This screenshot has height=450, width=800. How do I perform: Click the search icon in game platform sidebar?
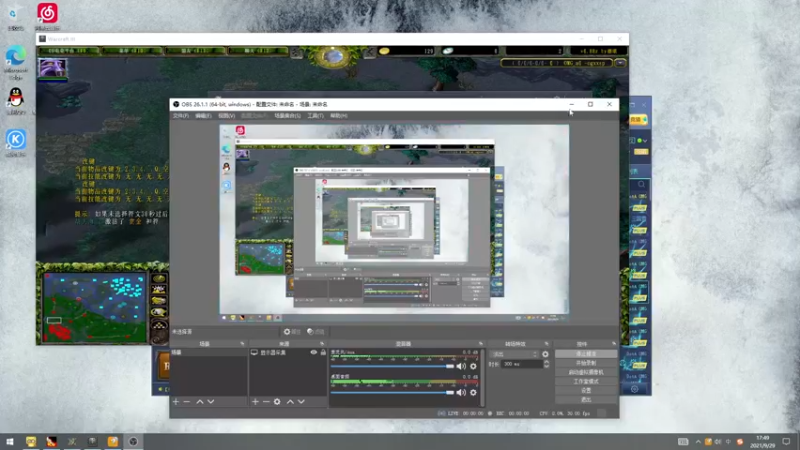click(641, 185)
